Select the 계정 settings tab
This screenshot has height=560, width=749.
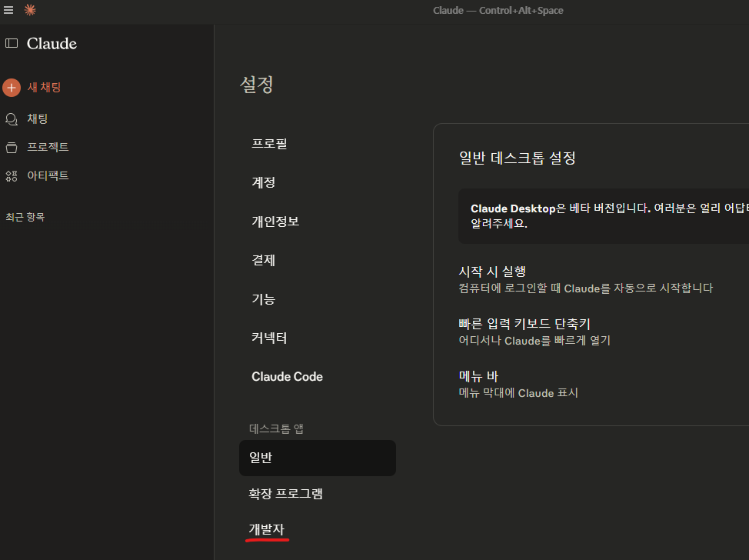tap(263, 182)
